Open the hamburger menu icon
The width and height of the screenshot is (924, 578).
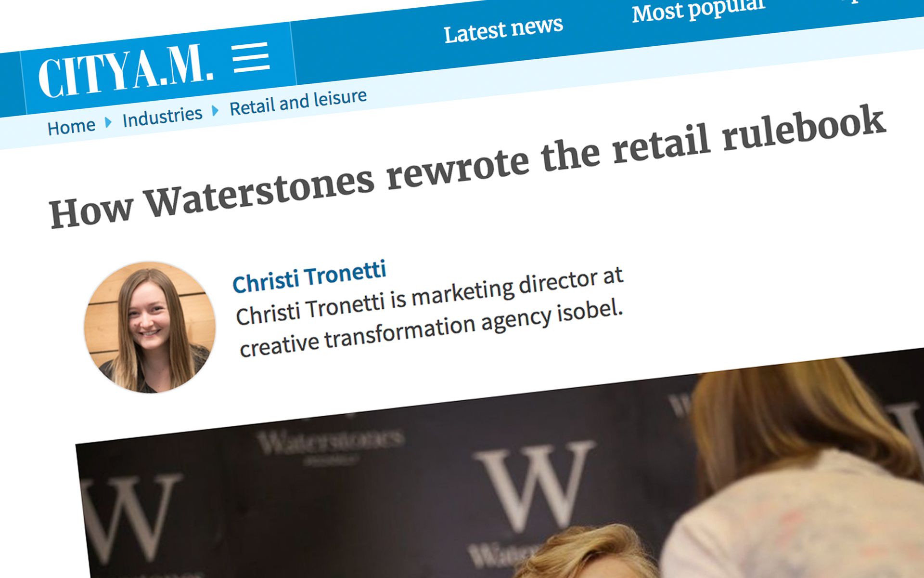coord(251,57)
